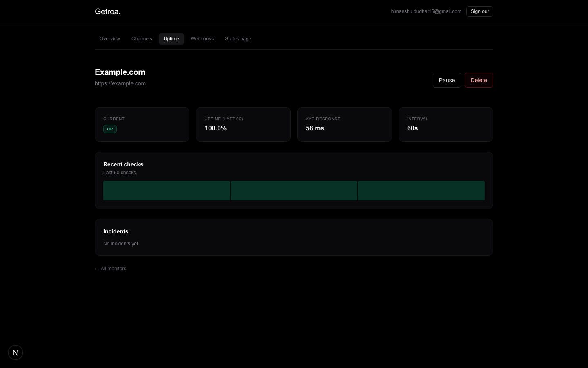This screenshot has height=368, width=588.
Task: Click the 60s interval value
Action: [412, 128]
